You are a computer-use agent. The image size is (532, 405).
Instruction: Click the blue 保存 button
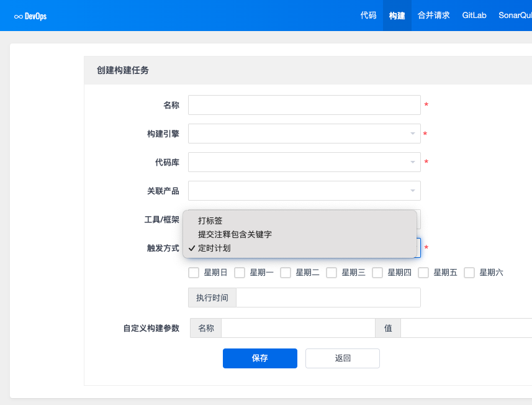click(x=259, y=358)
